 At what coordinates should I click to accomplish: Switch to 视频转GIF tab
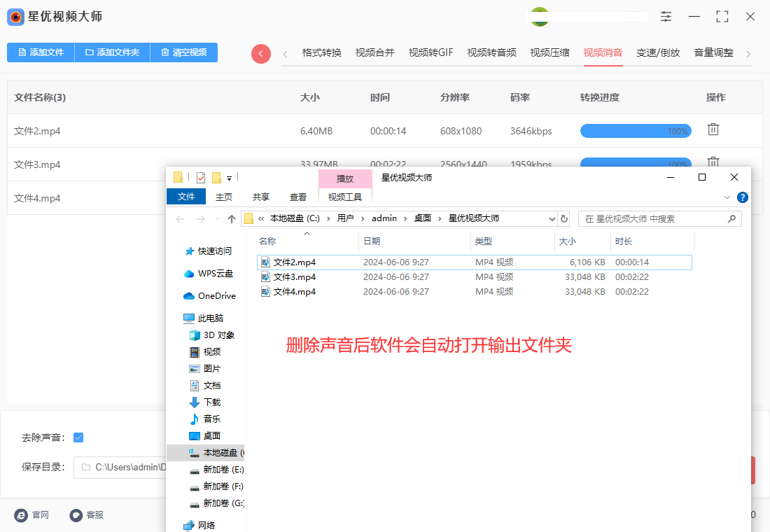click(430, 52)
